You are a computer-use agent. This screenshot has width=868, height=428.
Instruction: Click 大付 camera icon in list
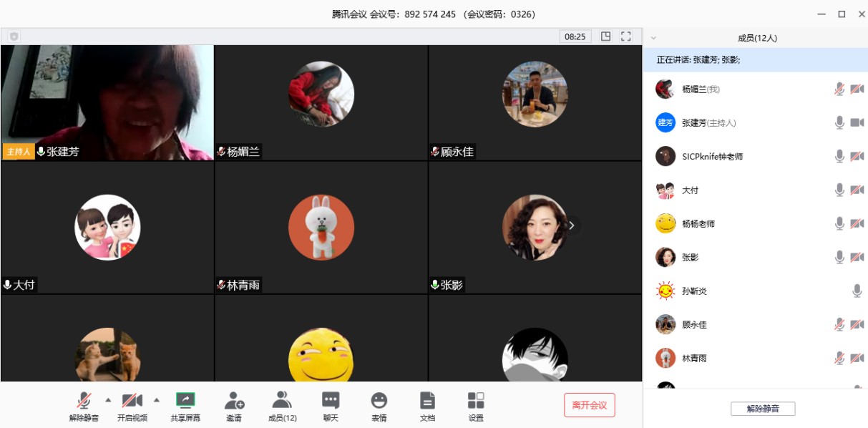[857, 190]
